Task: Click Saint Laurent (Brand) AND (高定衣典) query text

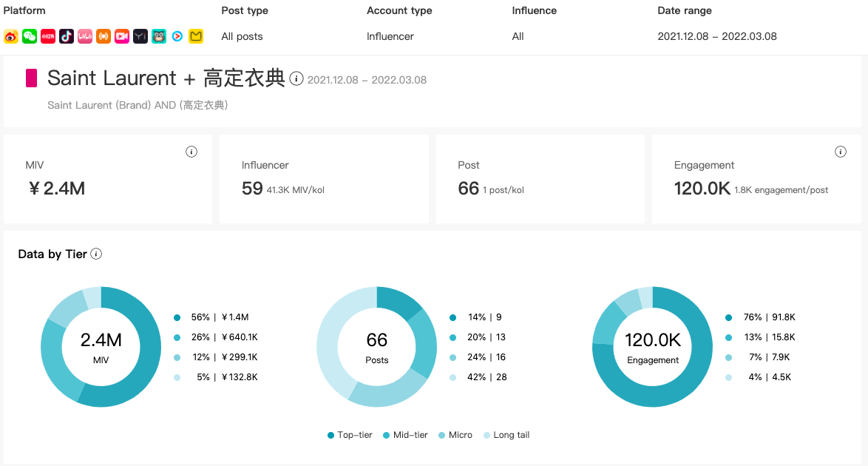Action: coord(138,105)
